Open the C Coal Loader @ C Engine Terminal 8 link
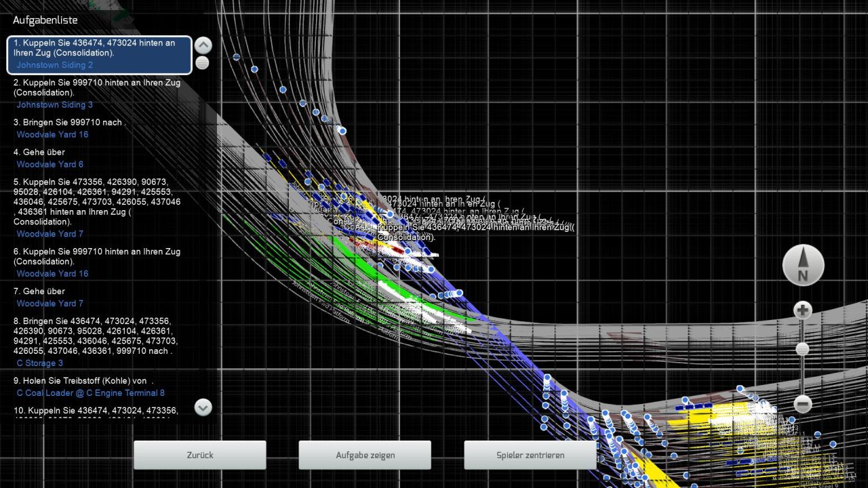868x488 pixels. point(91,393)
